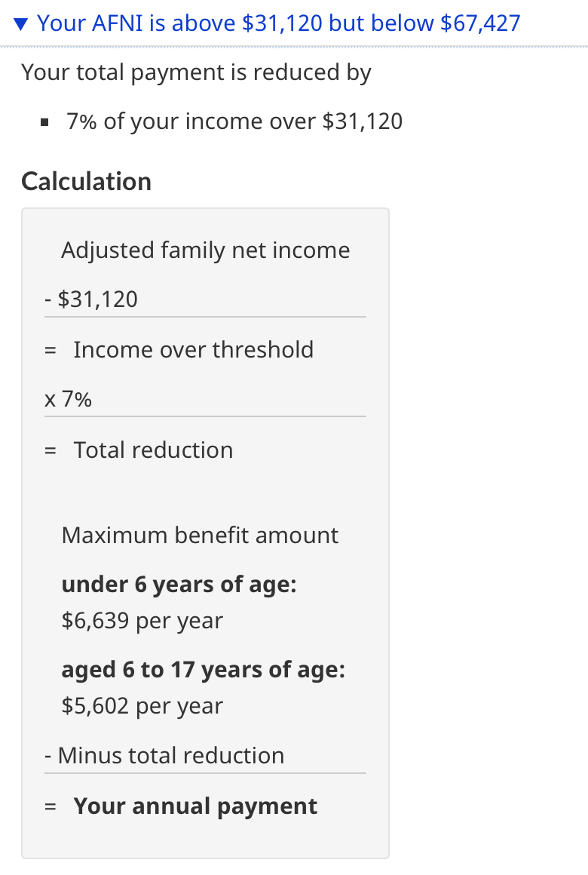This screenshot has height=875, width=588.
Task: Click the Your annual payment result
Action: point(195,806)
